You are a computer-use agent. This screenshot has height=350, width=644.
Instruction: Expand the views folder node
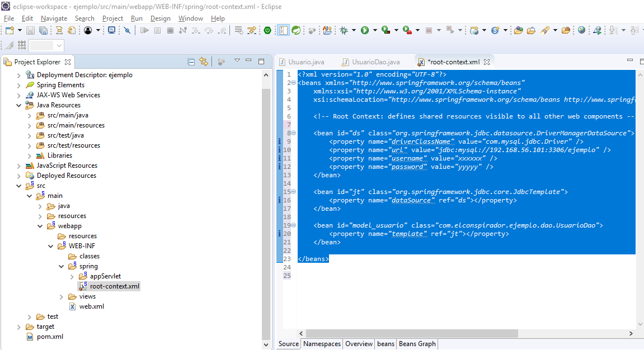coord(61,297)
